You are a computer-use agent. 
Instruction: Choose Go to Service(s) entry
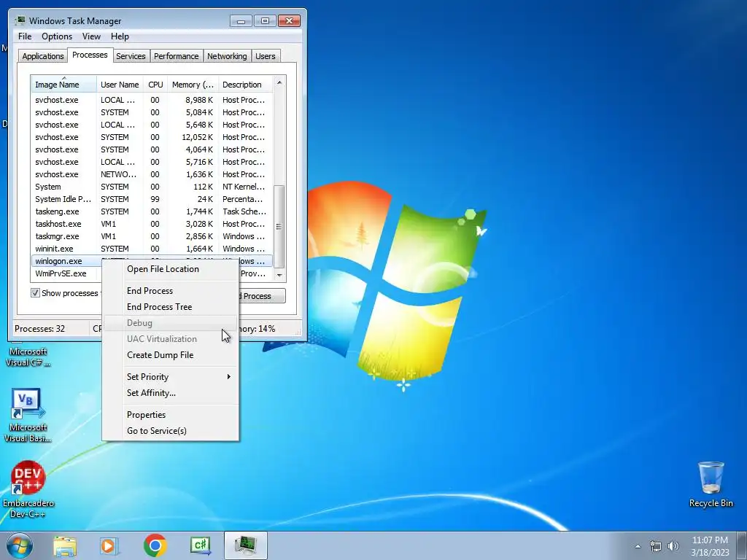click(171, 431)
